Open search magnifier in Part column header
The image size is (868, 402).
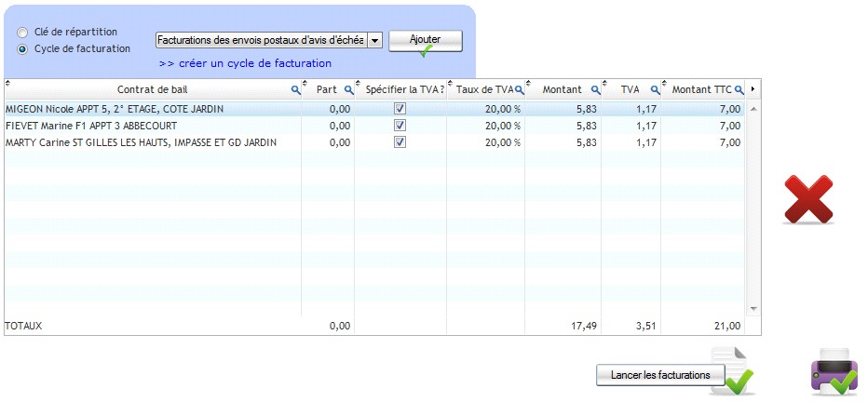pyautogui.click(x=348, y=89)
